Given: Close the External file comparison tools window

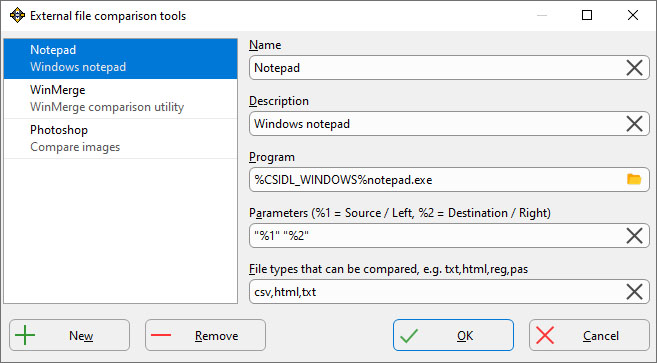Looking at the screenshot, I should pyautogui.click(x=633, y=16).
